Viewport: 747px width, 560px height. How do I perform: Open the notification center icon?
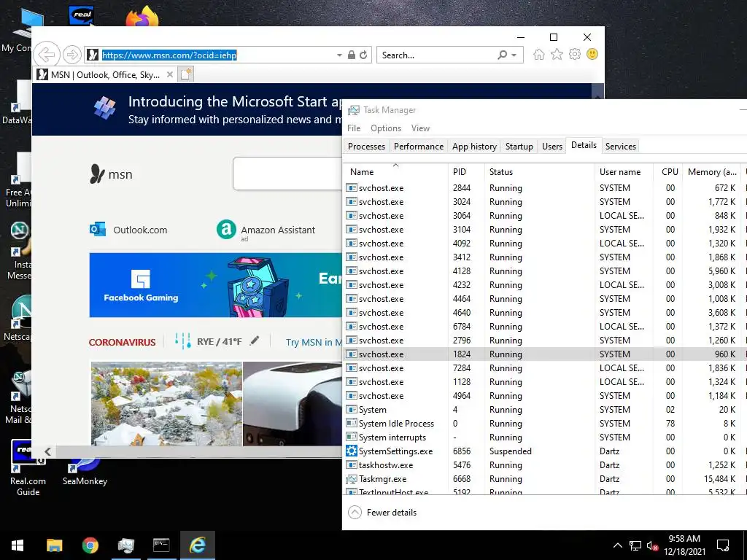723,545
